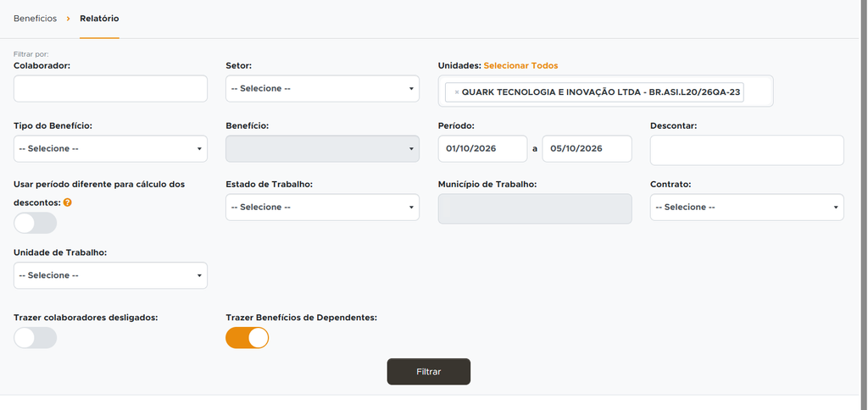Focus the Descontar input field
Viewport: 868px width, 410px height.
(x=747, y=151)
